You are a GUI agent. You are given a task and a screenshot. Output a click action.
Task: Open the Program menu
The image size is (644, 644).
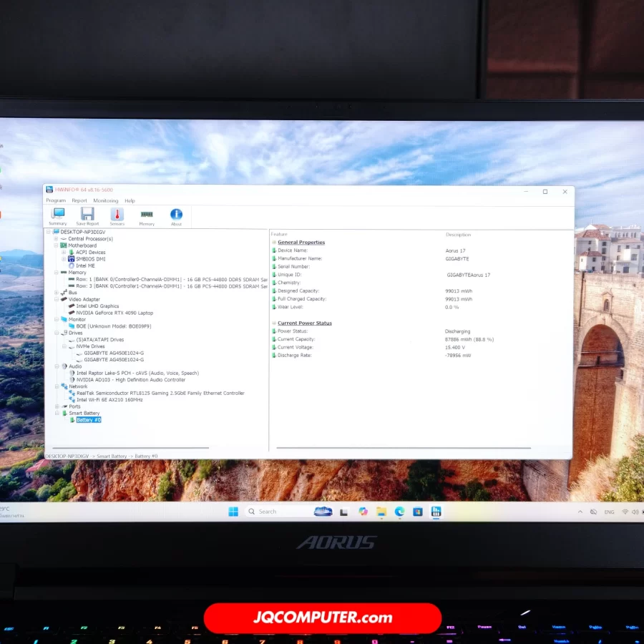point(56,201)
